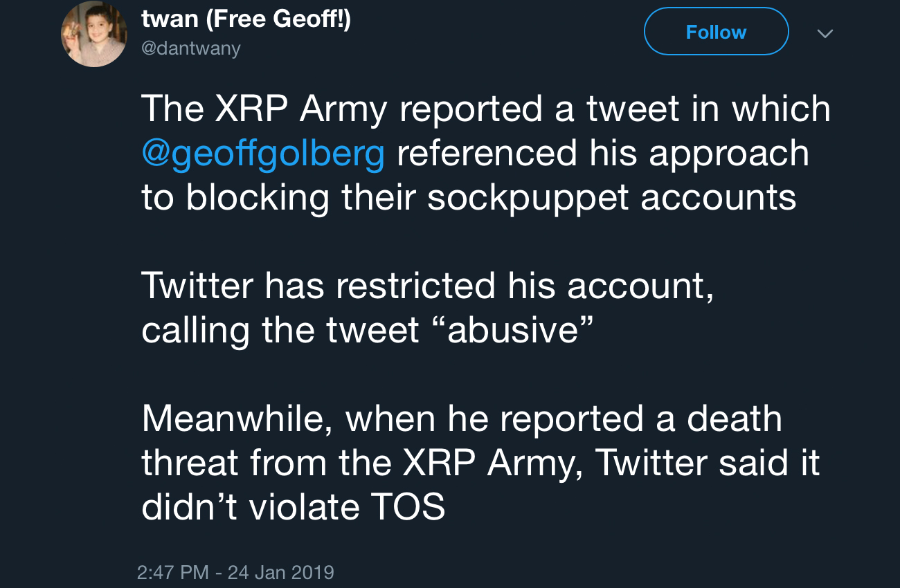Image resolution: width=900 pixels, height=588 pixels.
Task: Click twan's profile avatar photo
Action: 94,35
